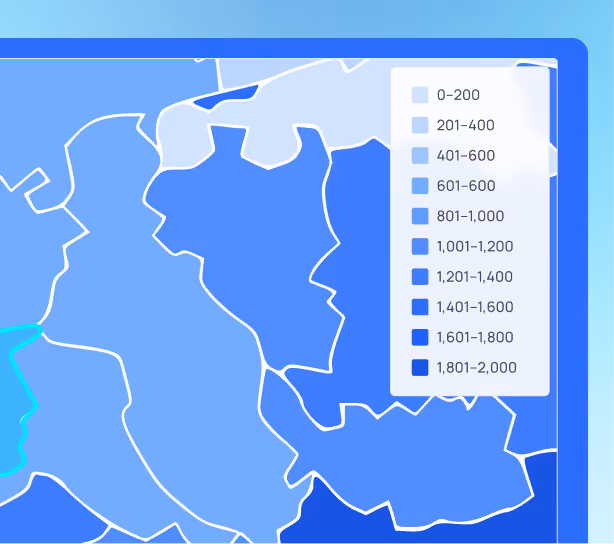Select the '801–1,000' legend label
This screenshot has width=614, height=544.
coord(470,216)
